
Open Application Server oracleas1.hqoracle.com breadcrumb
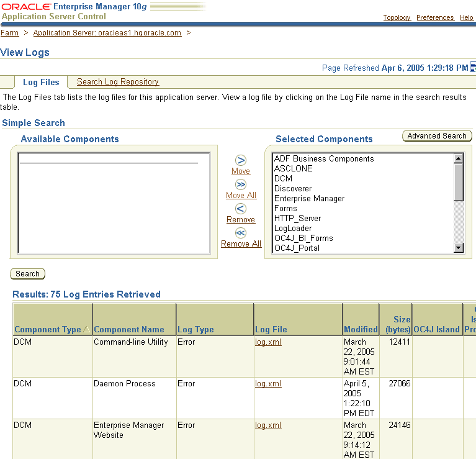(107, 33)
